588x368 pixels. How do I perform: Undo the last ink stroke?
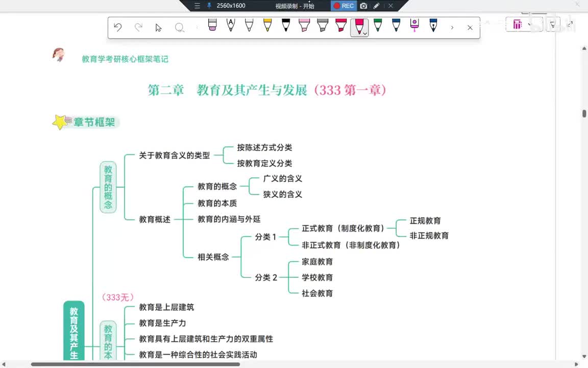point(118,28)
